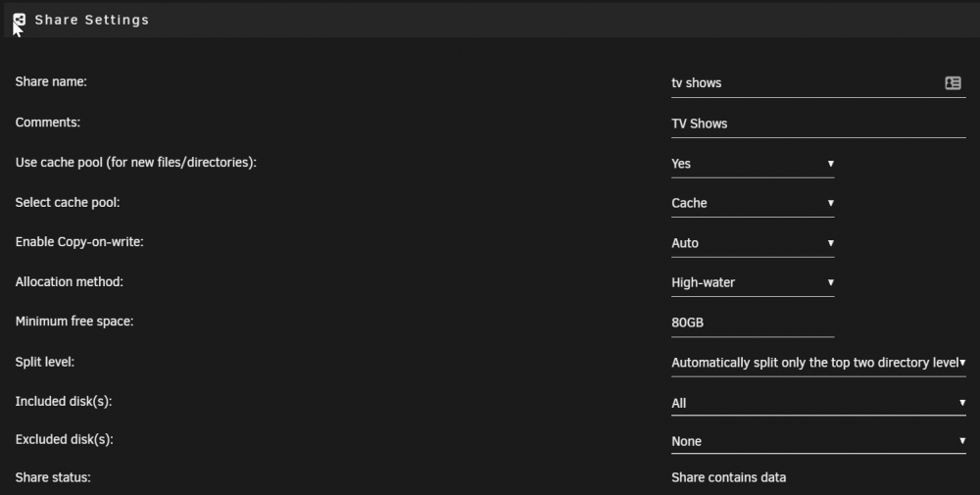980x495 pixels.
Task: Click the contact card icon in Share name field
Action: click(x=953, y=82)
